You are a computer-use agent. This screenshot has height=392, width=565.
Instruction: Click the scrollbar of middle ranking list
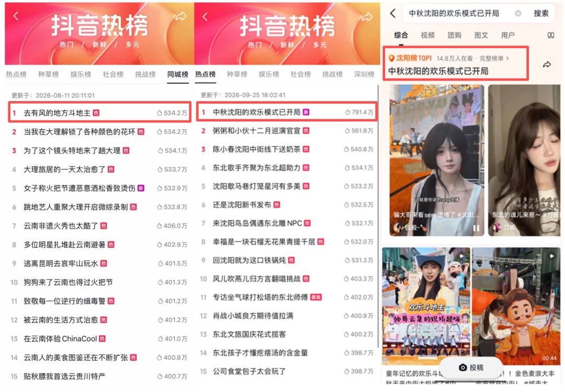click(378, 216)
